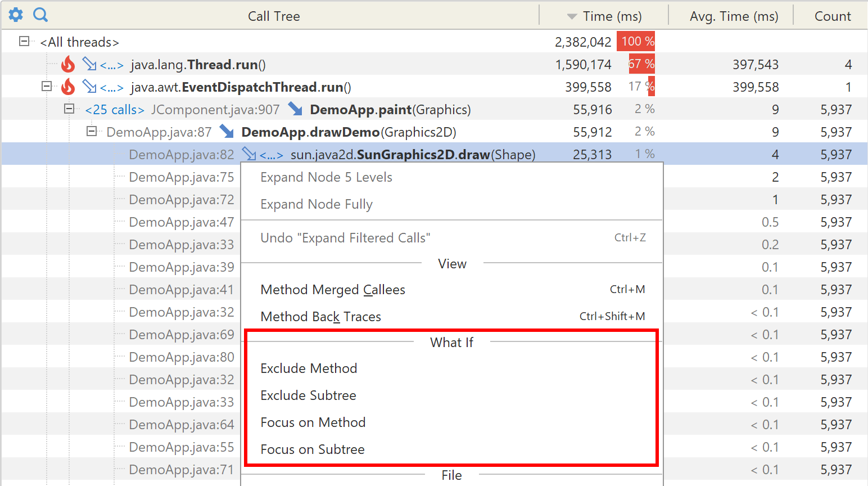The height and width of the screenshot is (486, 868).
Task: Expand the <...> filtered calls of EventDispatchThread.run
Action: 112,88
